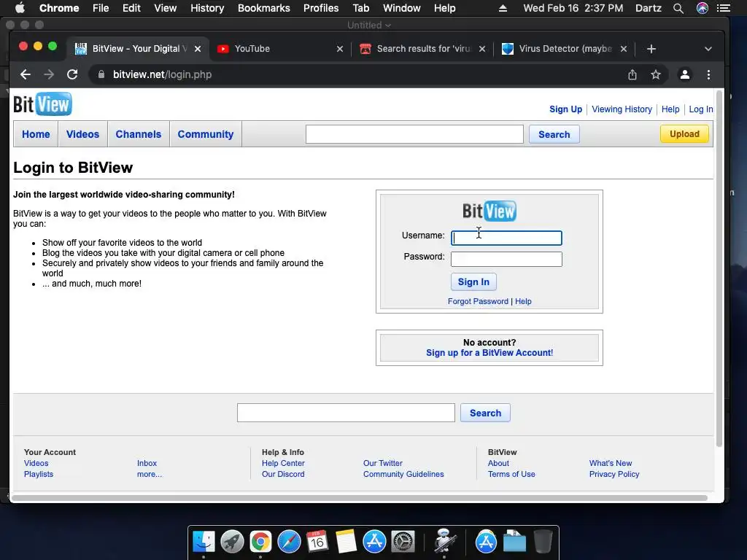Open the History menu

click(207, 8)
